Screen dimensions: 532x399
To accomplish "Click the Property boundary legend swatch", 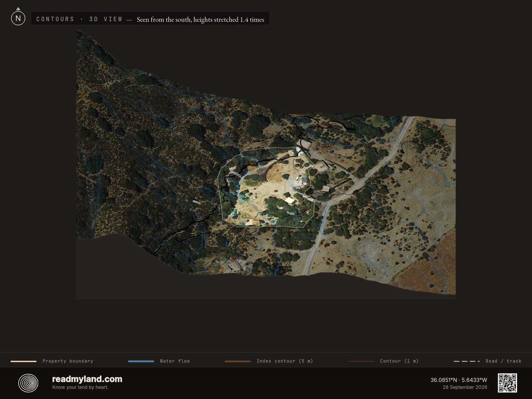I will (x=24, y=361).
